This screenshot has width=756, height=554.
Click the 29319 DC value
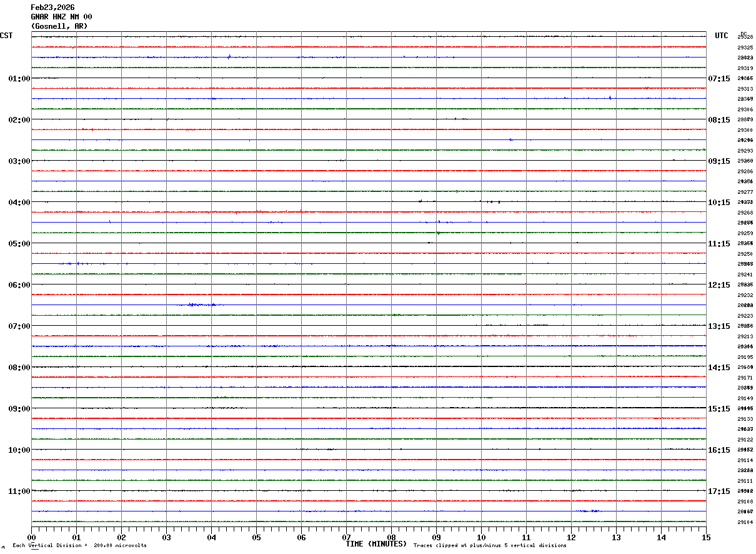coord(745,68)
